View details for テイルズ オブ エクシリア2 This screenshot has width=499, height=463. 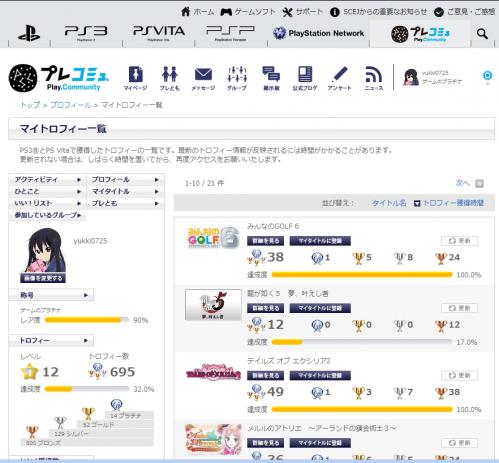coord(265,375)
